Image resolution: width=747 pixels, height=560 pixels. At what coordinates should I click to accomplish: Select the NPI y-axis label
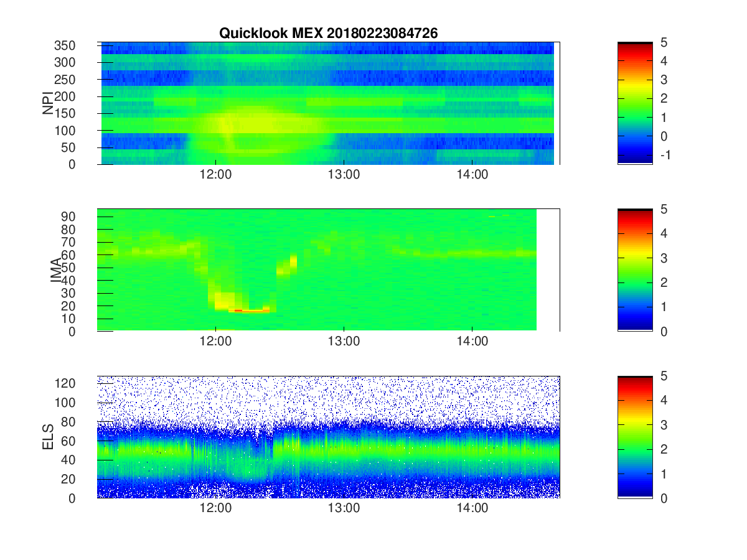48,103
